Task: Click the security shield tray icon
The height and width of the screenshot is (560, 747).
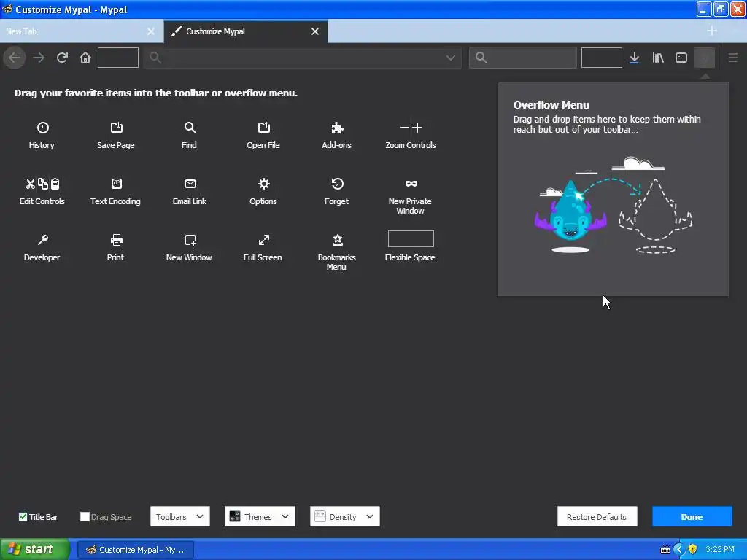Action: (693, 550)
